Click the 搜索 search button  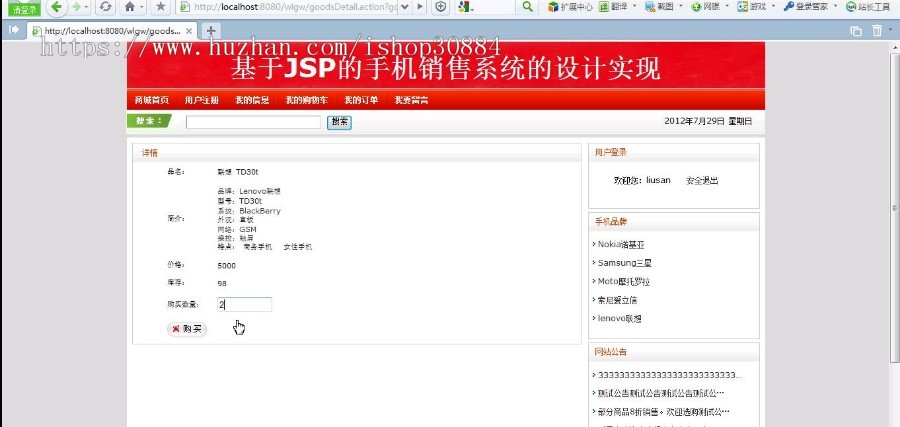(339, 122)
